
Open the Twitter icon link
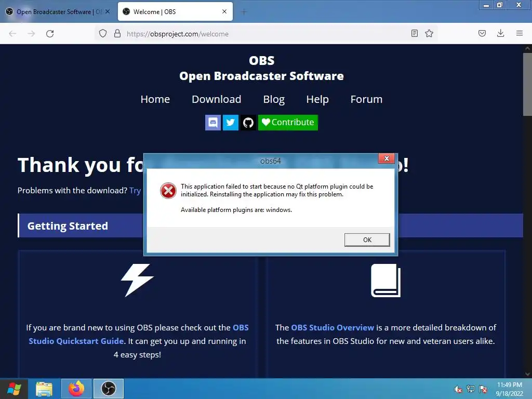point(230,123)
